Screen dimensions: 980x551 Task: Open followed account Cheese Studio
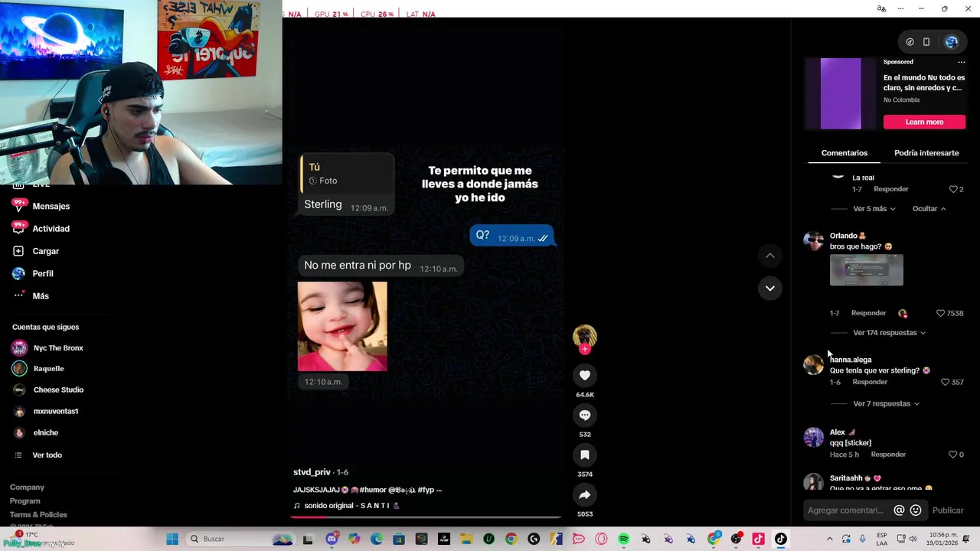click(48, 390)
